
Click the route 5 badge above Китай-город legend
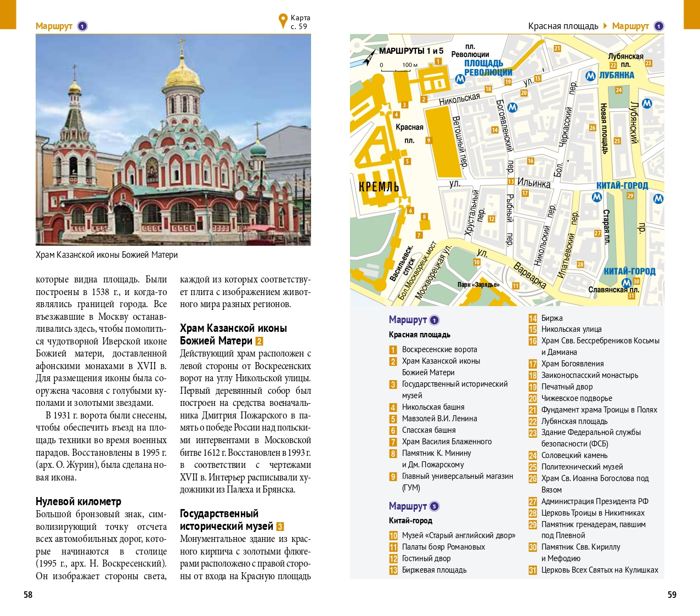(x=434, y=506)
